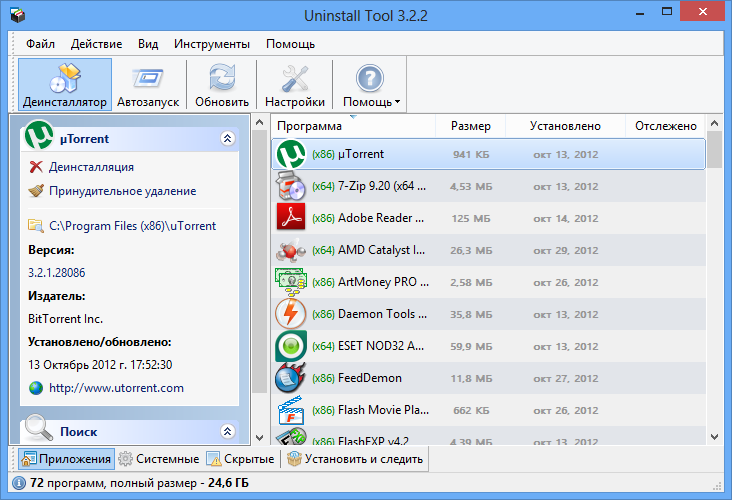Click left panel scrollbar up arrow
The width and height of the screenshot is (732, 500).
coord(260,123)
